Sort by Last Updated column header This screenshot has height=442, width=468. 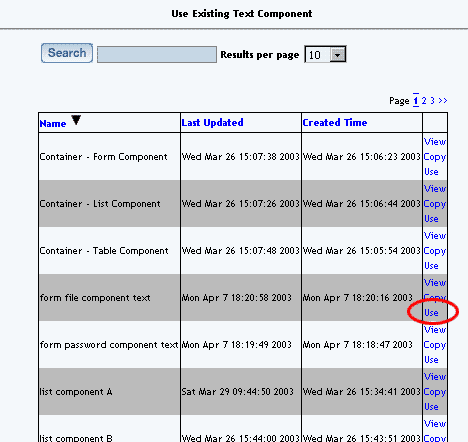[x=212, y=122]
